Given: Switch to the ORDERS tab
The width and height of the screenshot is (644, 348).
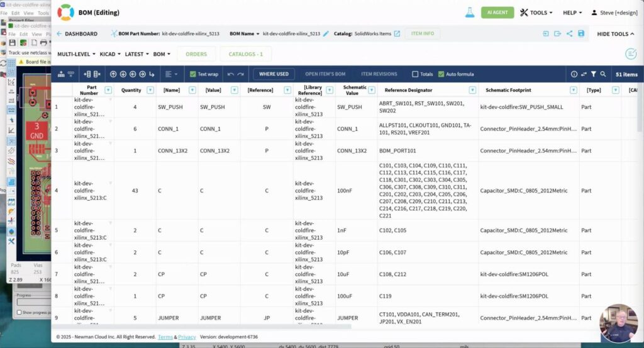Looking at the screenshot, I should (x=196, y=54).
